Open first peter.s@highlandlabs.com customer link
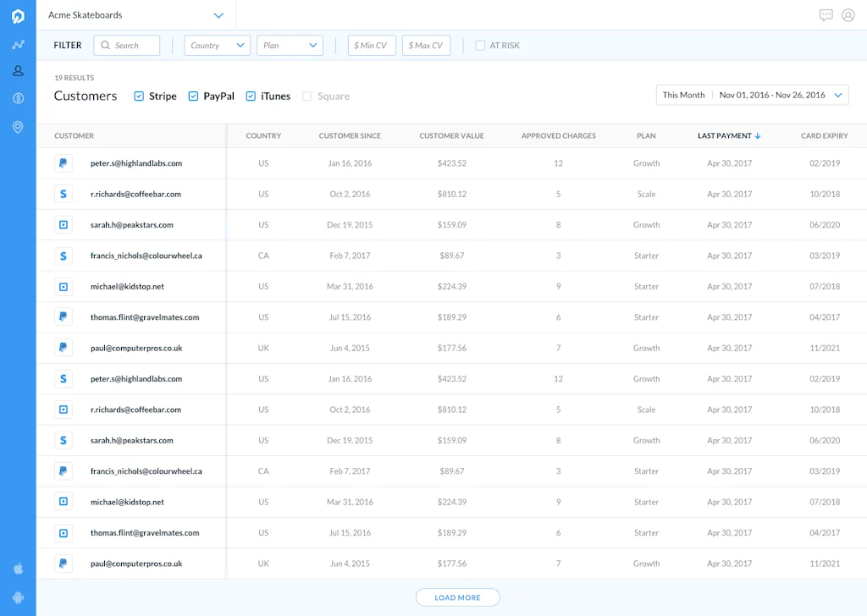867x616 pixels. tap(136, 163)
